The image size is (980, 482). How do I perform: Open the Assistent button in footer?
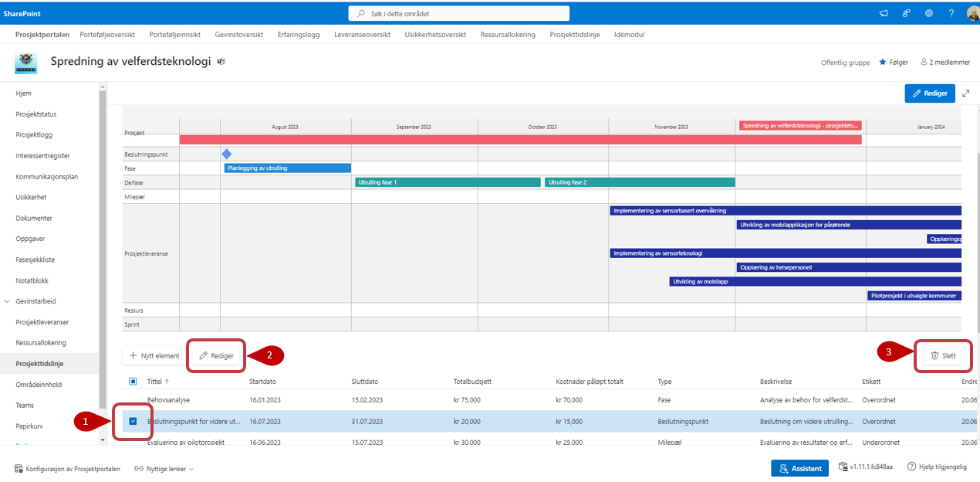799,468
